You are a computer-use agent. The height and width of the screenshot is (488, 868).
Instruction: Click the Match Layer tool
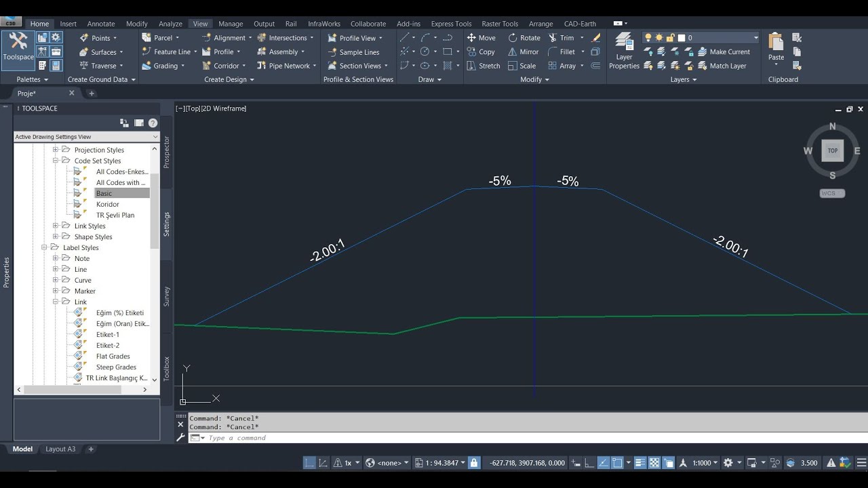coord(722,66)
